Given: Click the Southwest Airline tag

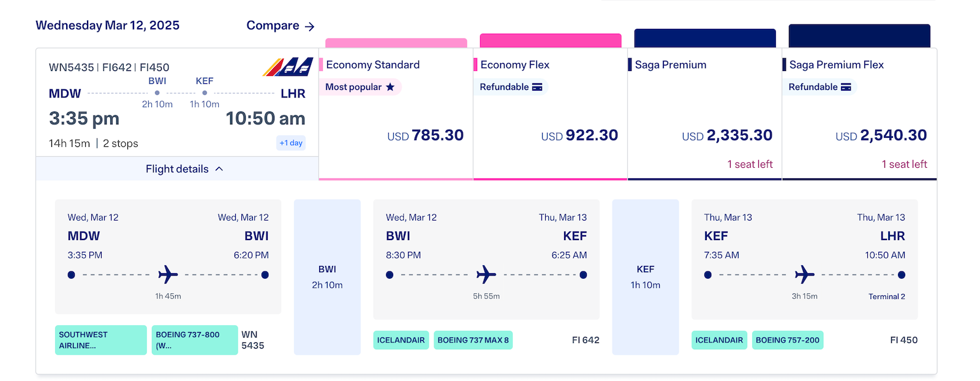Looking at the screenshot, I should 100,340.
